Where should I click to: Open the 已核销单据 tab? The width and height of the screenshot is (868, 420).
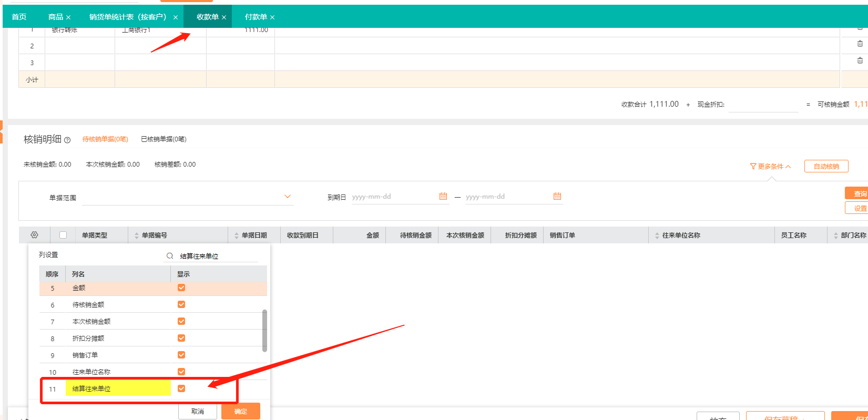coord(164,139)
